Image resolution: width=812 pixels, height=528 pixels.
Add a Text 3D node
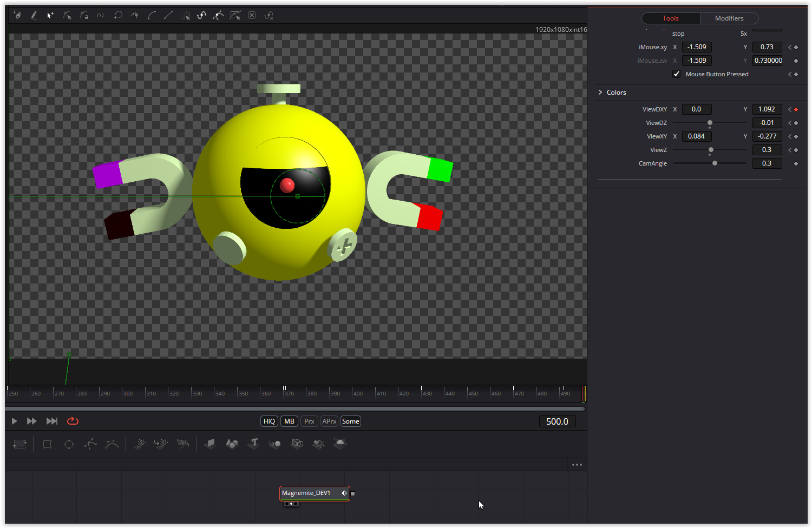[254, 444]
